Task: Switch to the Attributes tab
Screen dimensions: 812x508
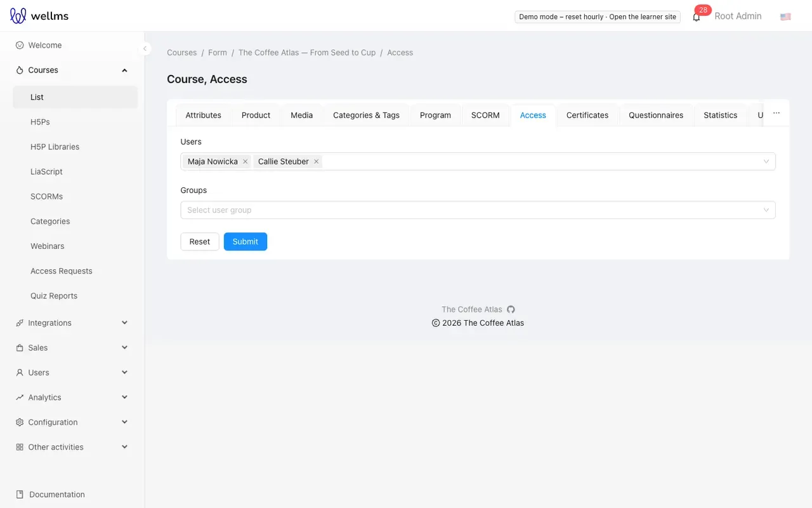Action: (x=203, y=115)
